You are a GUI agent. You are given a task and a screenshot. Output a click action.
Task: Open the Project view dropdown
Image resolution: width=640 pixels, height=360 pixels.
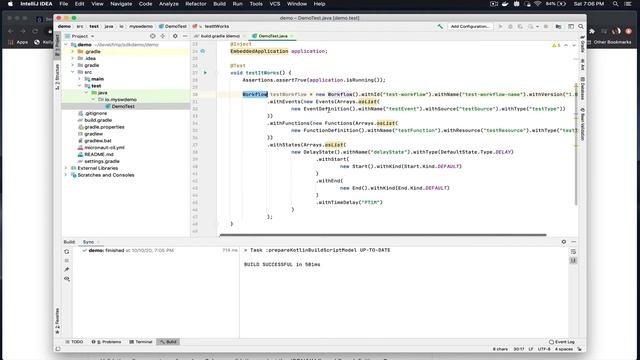tap(80, 36)
